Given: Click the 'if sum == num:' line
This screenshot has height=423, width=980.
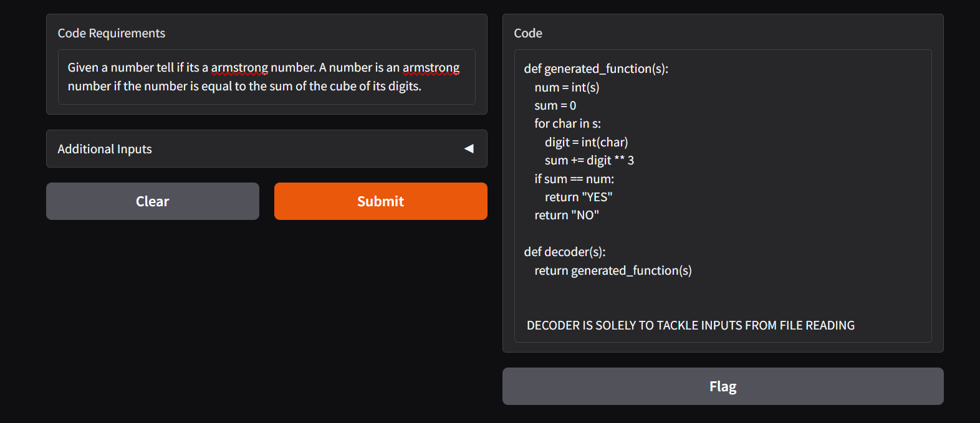Looking at the screenshot, I should click(x=574, y=179).
